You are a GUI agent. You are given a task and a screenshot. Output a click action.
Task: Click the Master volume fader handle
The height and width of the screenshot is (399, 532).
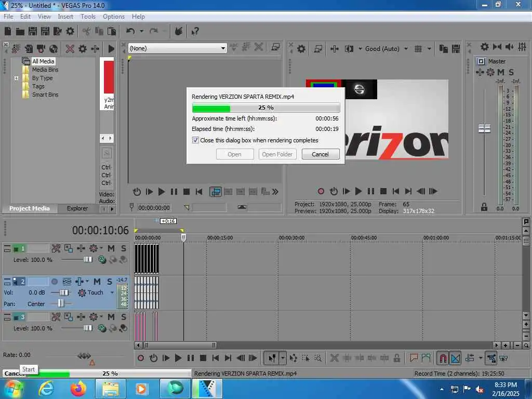(484, 129)
